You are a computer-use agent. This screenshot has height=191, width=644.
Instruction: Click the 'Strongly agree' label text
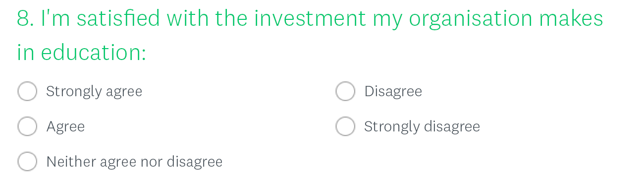[x=94, y=92]
